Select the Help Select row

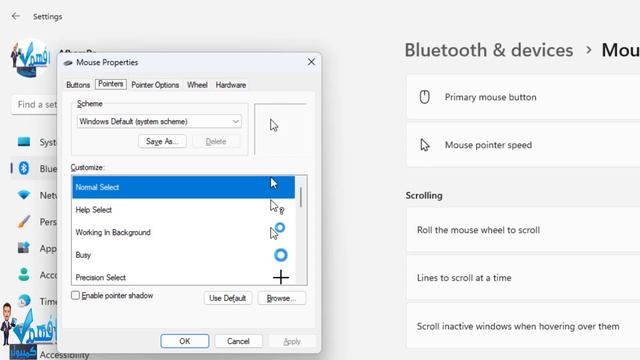pyautogui.click(x=183, y=210)
